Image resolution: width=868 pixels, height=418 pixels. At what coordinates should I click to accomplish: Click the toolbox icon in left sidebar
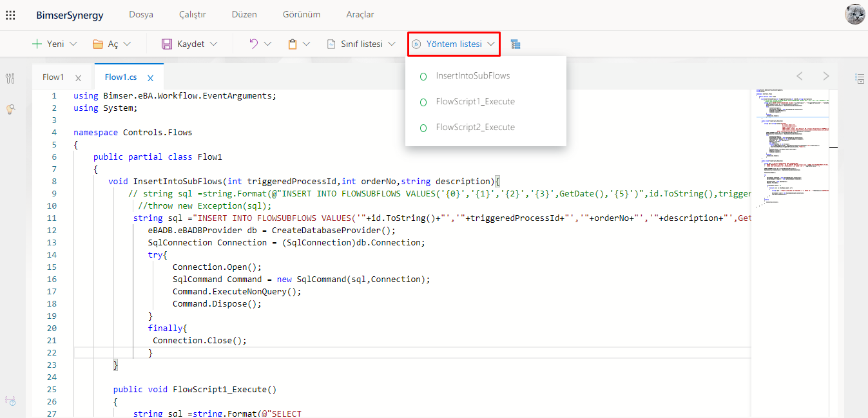[10, 79]
